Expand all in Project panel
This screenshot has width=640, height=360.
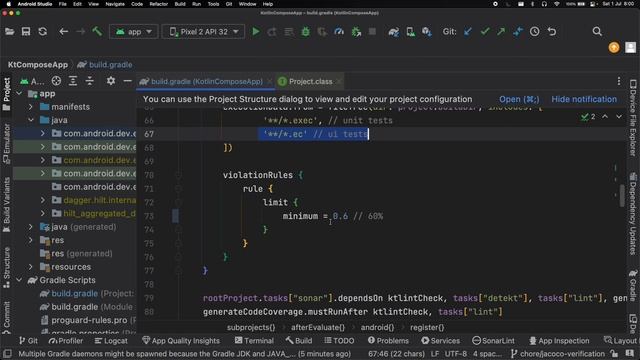point(73,81)
